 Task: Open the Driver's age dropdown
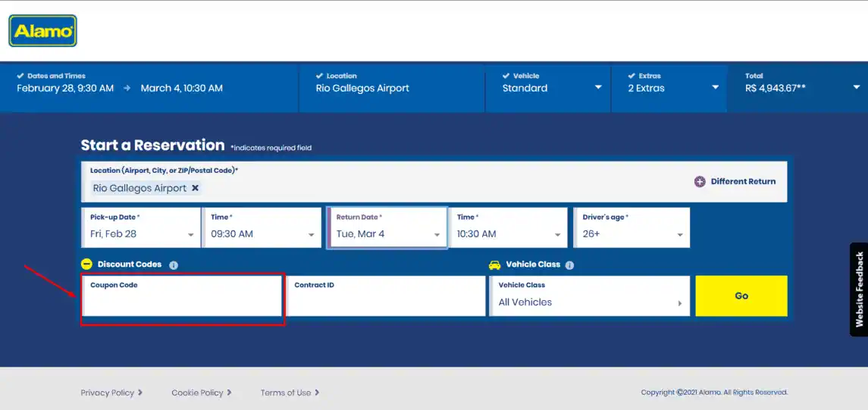631,227
